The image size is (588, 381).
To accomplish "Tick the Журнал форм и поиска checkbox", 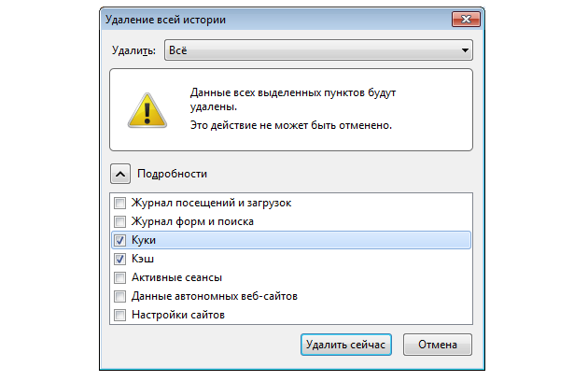I will point(120,221).
